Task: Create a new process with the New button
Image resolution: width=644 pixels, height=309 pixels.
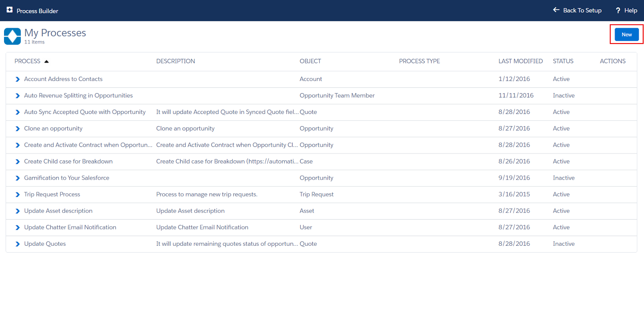Action: (x=627, y=35)
